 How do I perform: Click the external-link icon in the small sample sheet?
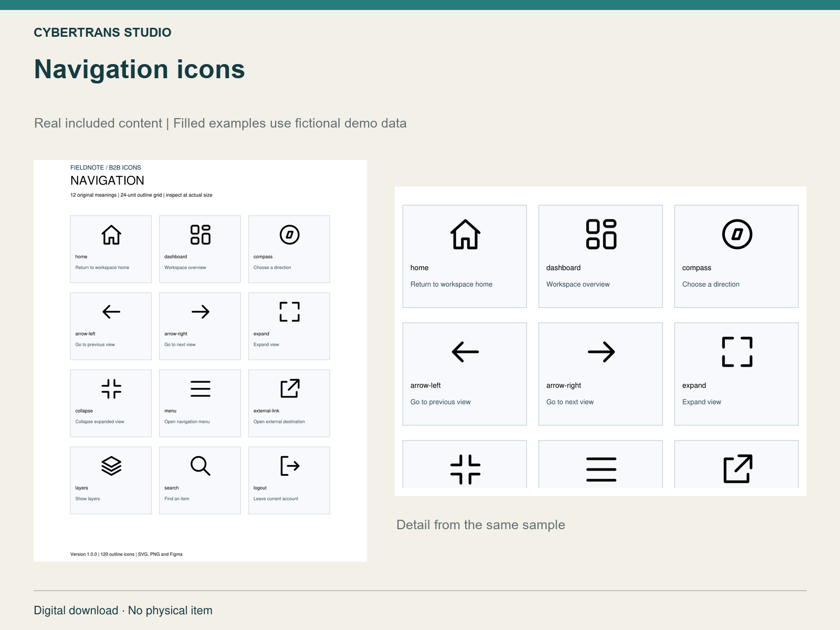pos(290,388)
